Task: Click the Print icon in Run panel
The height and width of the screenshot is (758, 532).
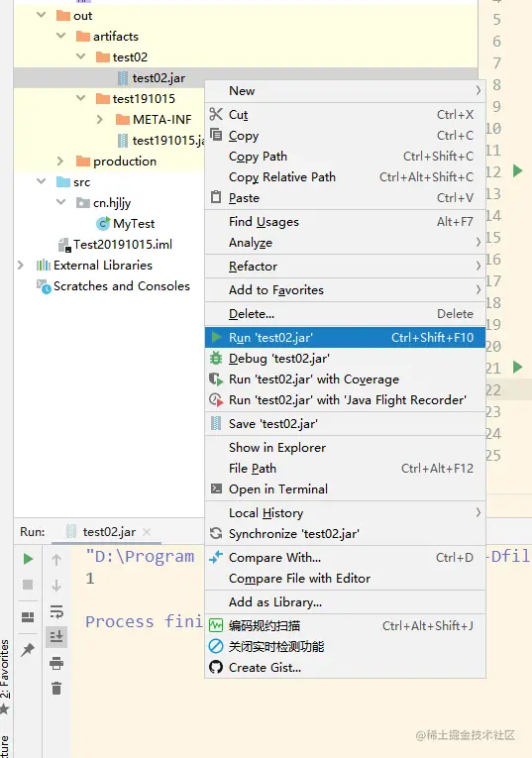Action: (56, 663)
